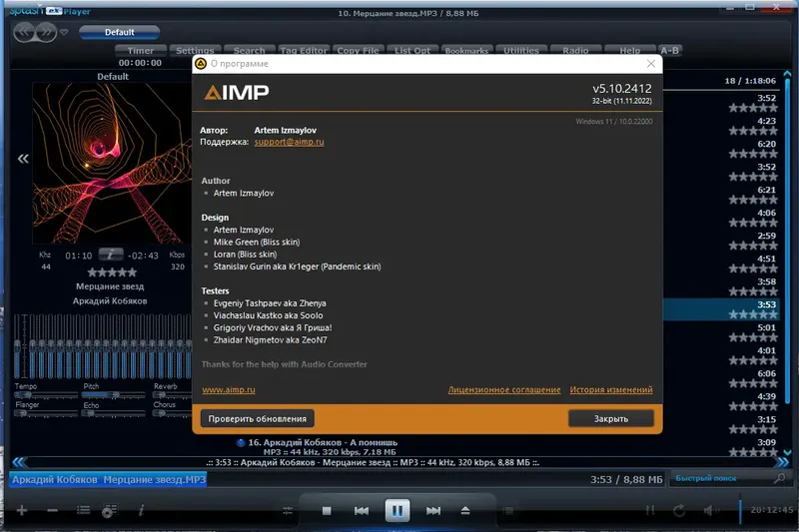Stop playback with the stop button
799x532 pixels.
point(327,511)
